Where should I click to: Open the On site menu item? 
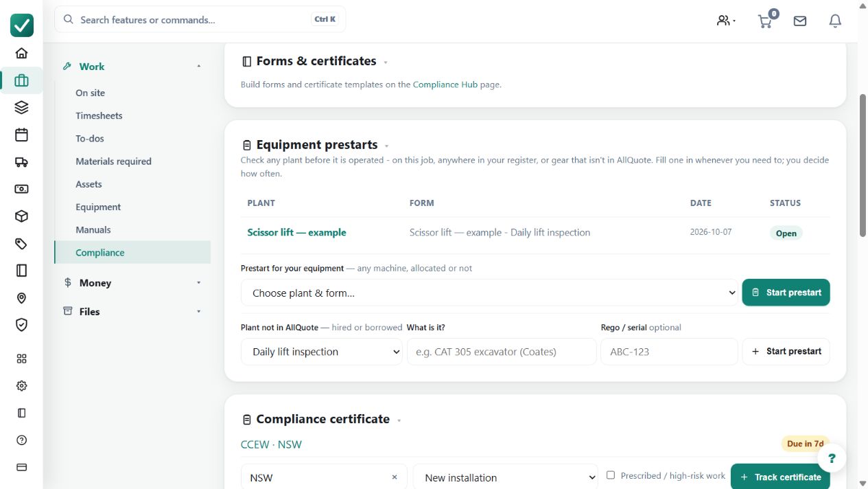click(x=90, y=93)
